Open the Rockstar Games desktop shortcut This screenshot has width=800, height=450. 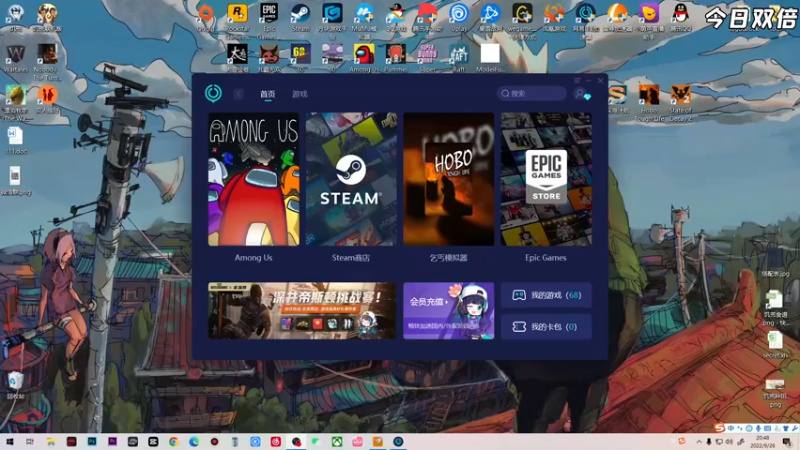[x=237, y=20]
